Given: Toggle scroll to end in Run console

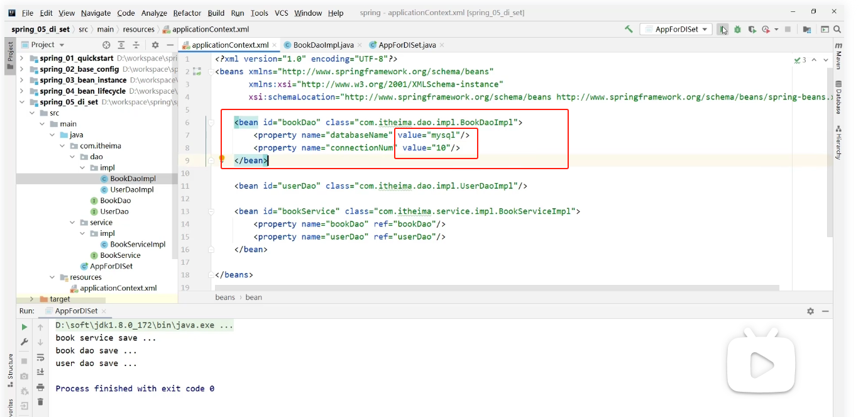Looking at the screenshot, I should [40, 372].
